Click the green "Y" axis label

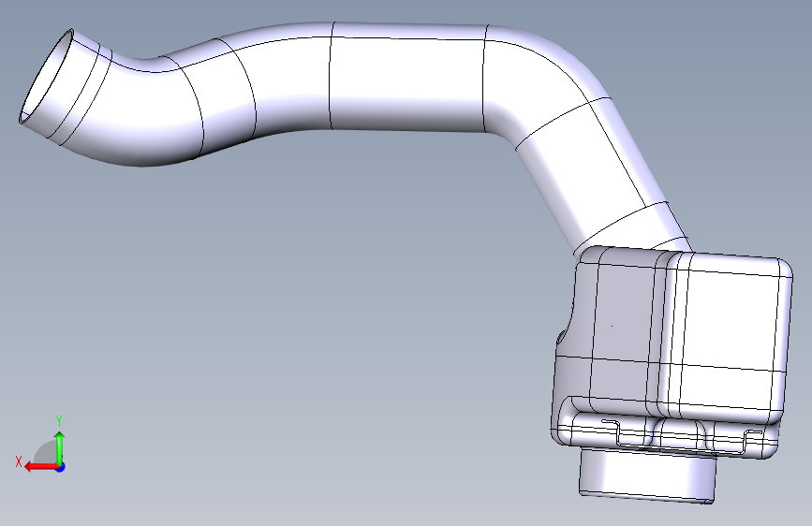[x=59, y=420]
